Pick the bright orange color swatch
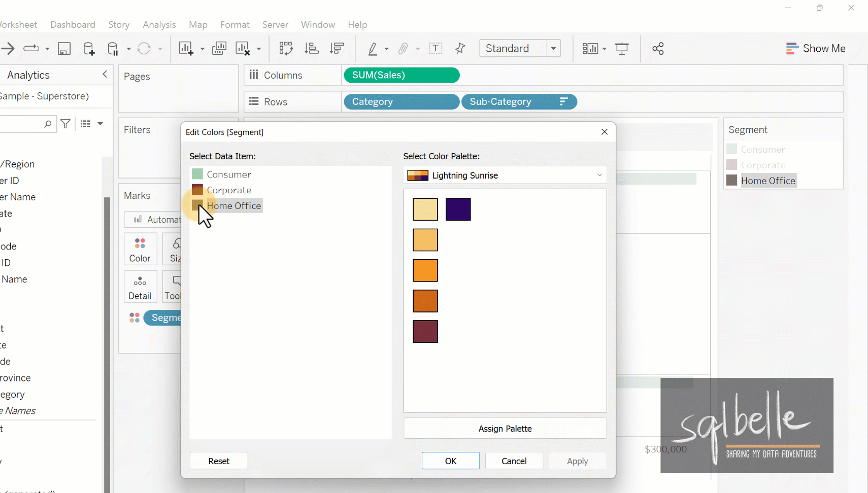 (x=425, y=270)
